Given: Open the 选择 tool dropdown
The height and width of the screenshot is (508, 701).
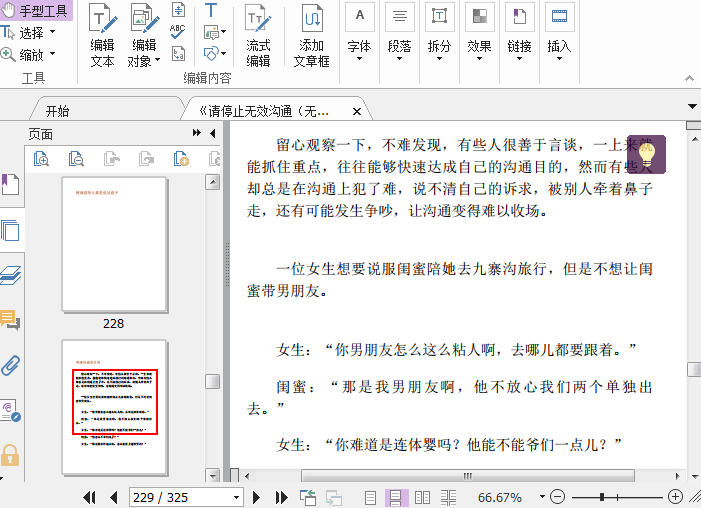Looking at the screenshot, I should [x=52, y=32].
